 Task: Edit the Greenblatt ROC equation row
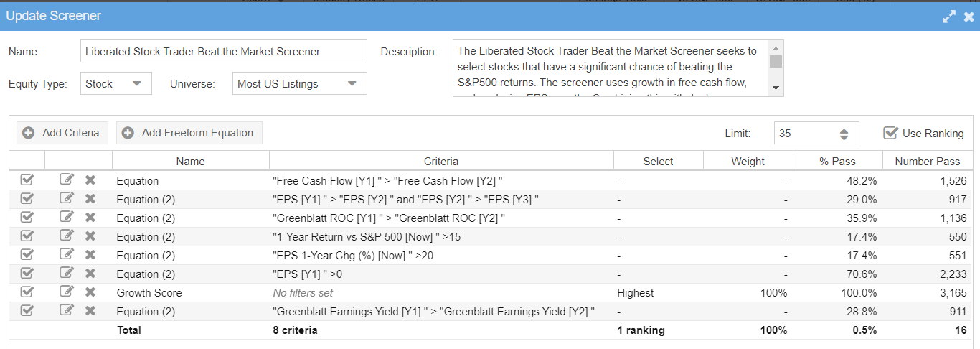tap(67, 217)
